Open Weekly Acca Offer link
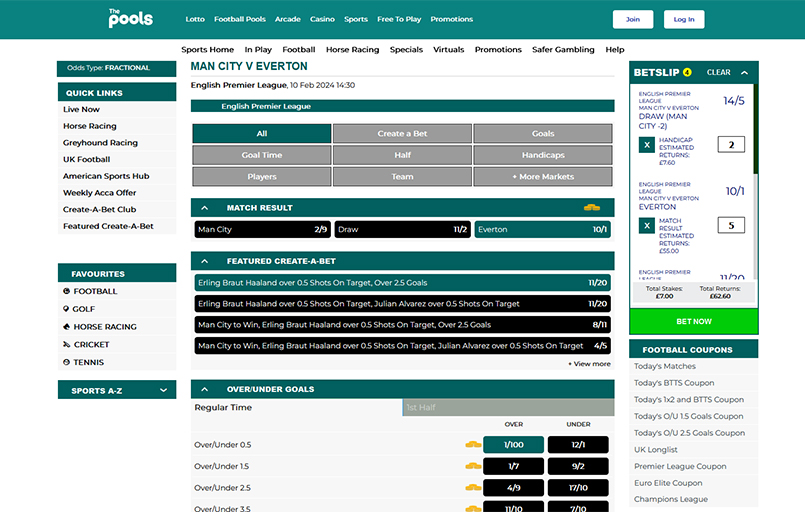 [100, 193]
